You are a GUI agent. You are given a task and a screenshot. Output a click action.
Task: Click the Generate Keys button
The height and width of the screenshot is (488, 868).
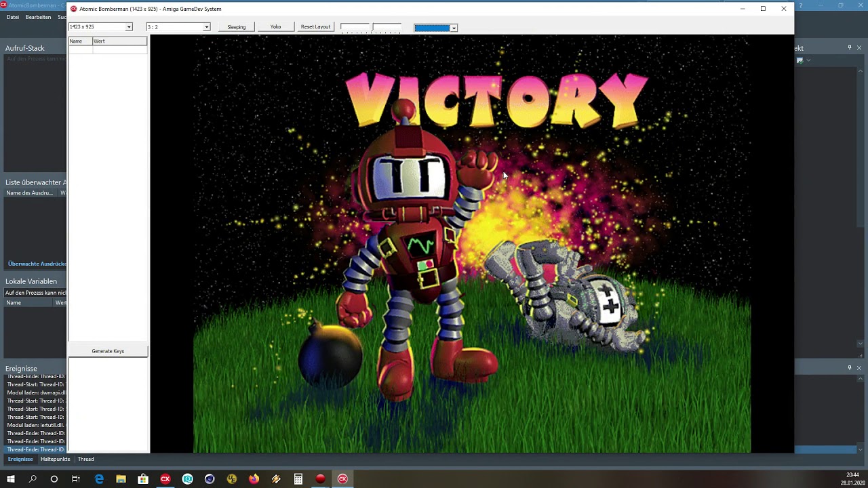[x=108, y=351]
